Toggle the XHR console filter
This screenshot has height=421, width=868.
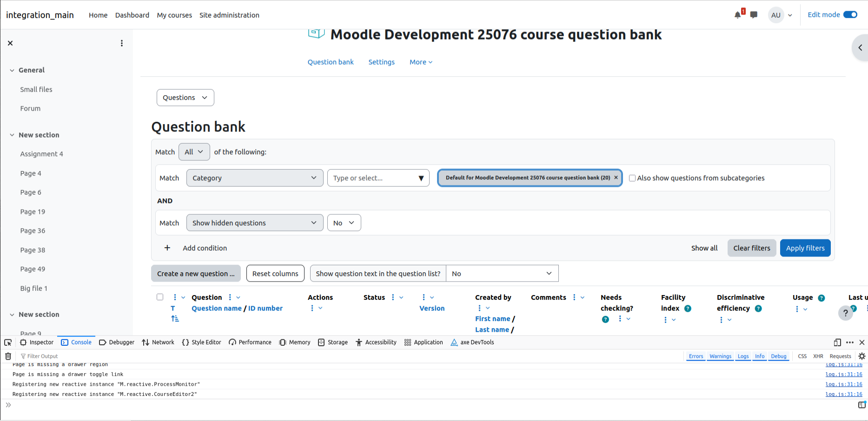(818, 356)
